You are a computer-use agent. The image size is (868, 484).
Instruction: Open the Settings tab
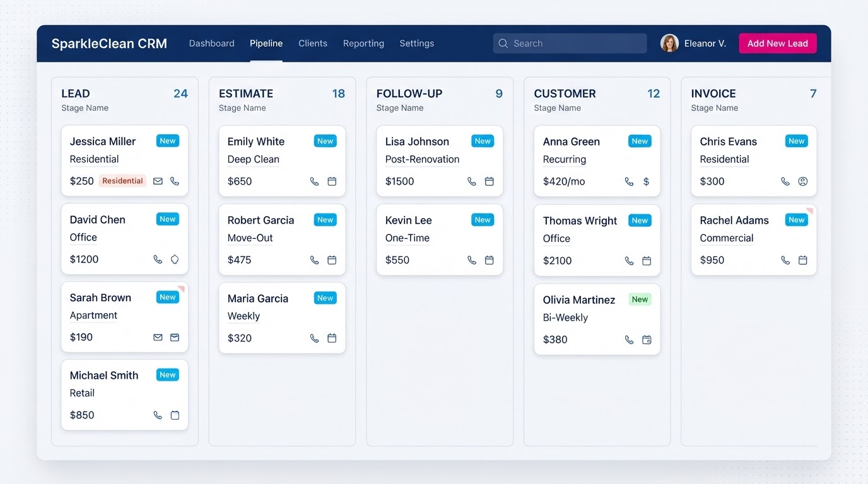pyautogui.click(x=417, y=43)
